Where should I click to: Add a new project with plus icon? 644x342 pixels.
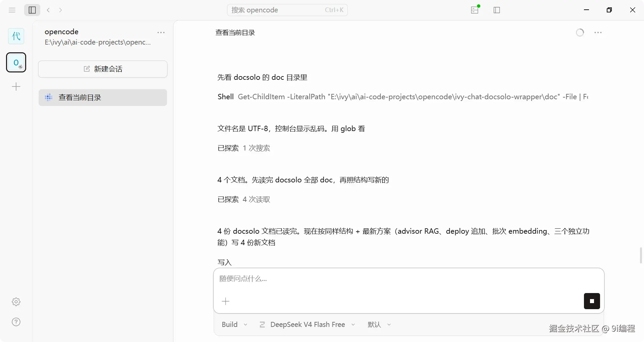16,87
